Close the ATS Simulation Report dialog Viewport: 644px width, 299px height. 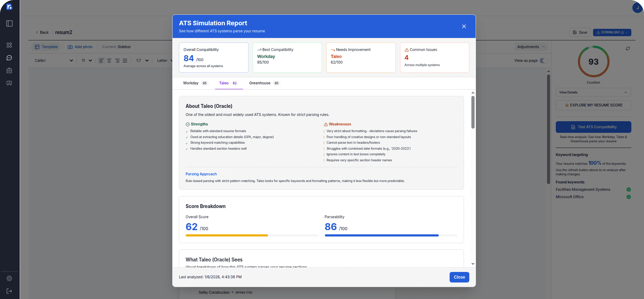pos(464,26)
